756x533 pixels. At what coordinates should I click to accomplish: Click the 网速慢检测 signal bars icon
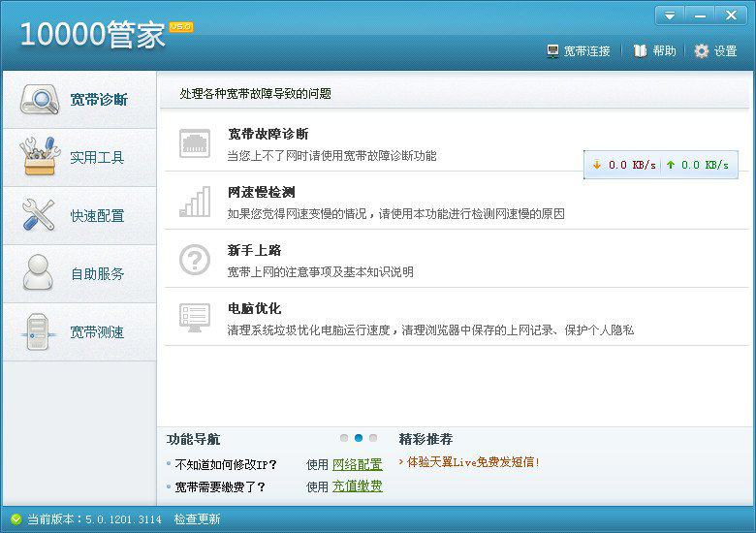[x=195, y=202]
